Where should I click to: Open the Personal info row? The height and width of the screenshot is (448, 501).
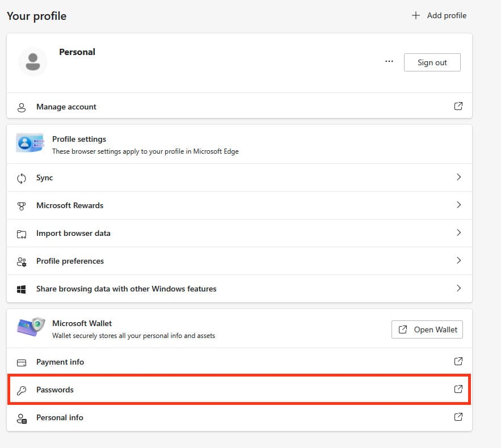click(x=60, y=417)
